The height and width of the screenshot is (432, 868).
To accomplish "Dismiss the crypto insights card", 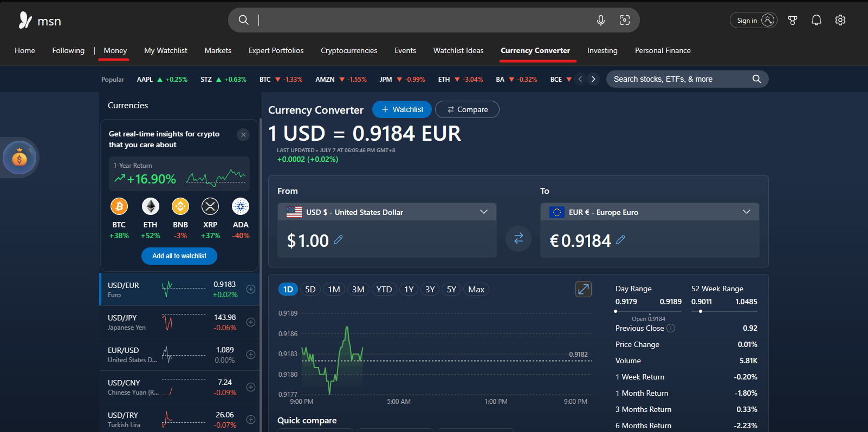I will click(244, 135).
